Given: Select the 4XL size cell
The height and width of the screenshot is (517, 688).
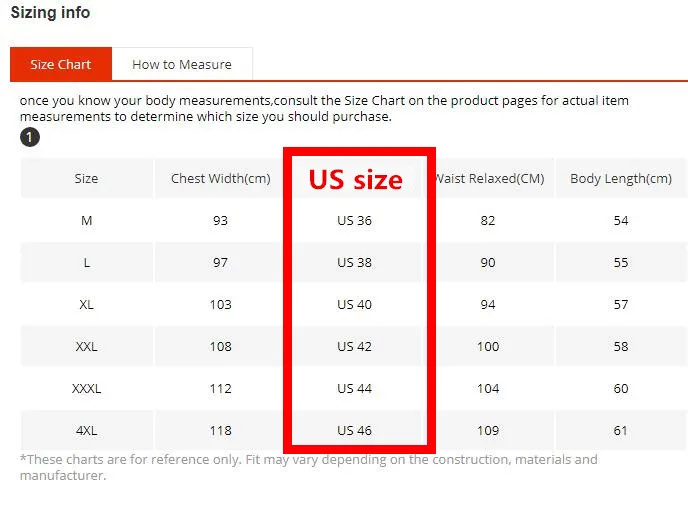Looking at the screenshot, I should [x=86, y=430].
